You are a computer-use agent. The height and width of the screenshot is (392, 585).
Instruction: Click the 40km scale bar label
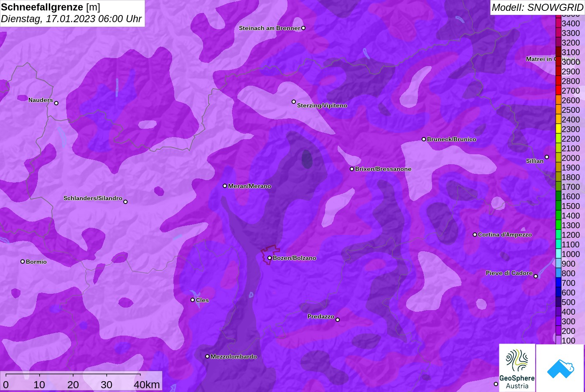point(147,384)
